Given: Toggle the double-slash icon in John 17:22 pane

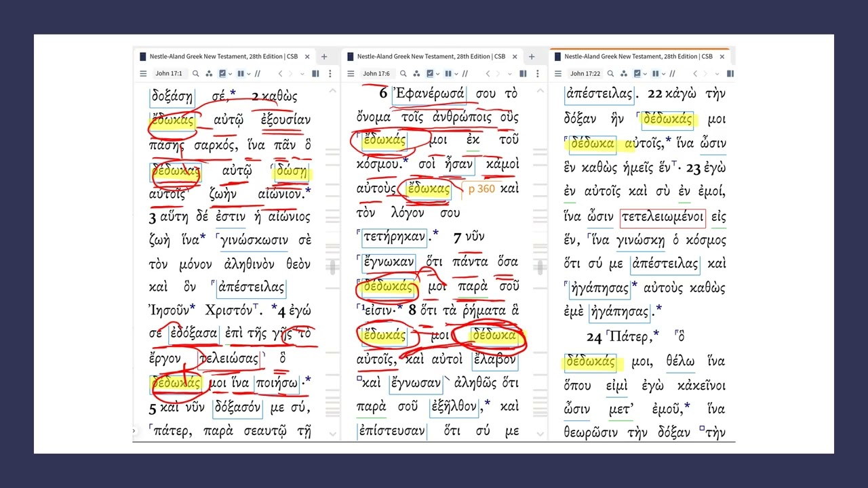Looking at the screenshot, I should pyautogui.click(x=672, y=73).
